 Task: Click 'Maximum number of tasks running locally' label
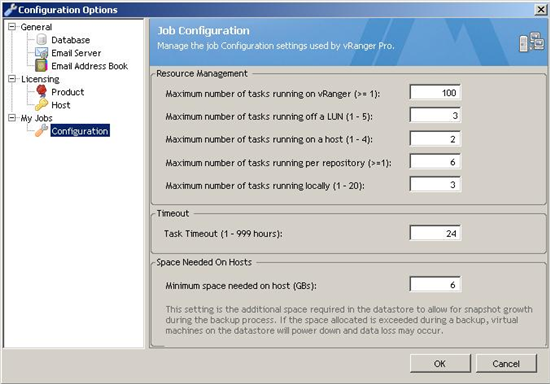[265, 186]
